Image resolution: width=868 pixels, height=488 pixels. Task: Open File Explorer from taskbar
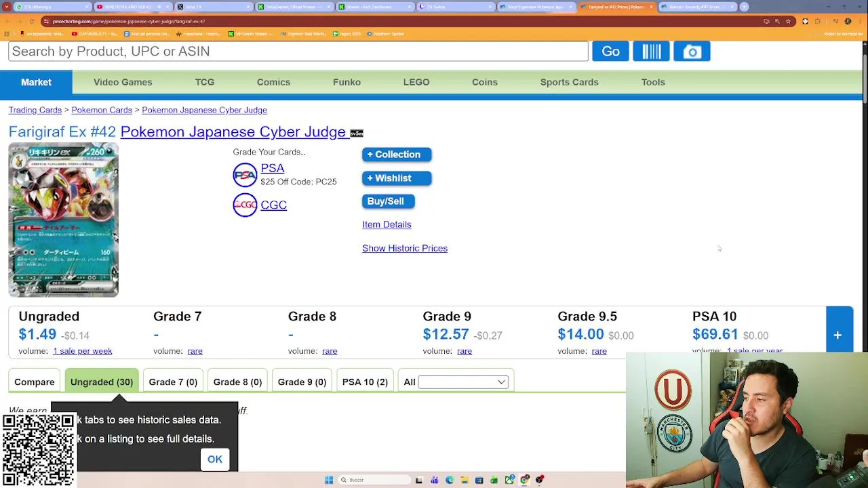[465, 480]
